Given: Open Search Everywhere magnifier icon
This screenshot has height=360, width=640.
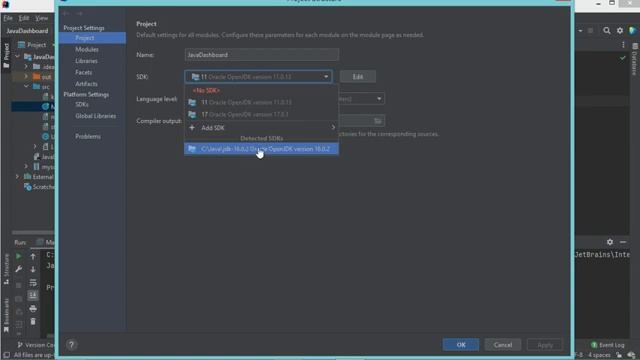Looking at the screenshot, I should [x=607, y=31].
